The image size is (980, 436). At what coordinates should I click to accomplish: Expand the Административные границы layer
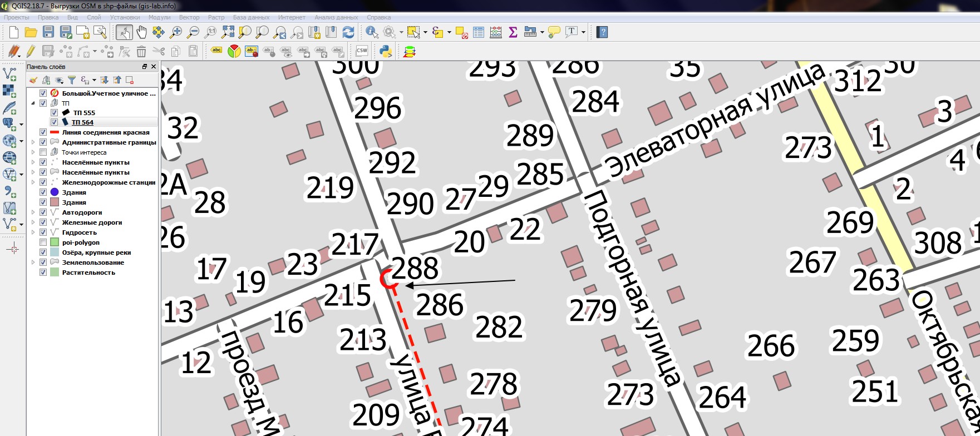click(33, 142)
